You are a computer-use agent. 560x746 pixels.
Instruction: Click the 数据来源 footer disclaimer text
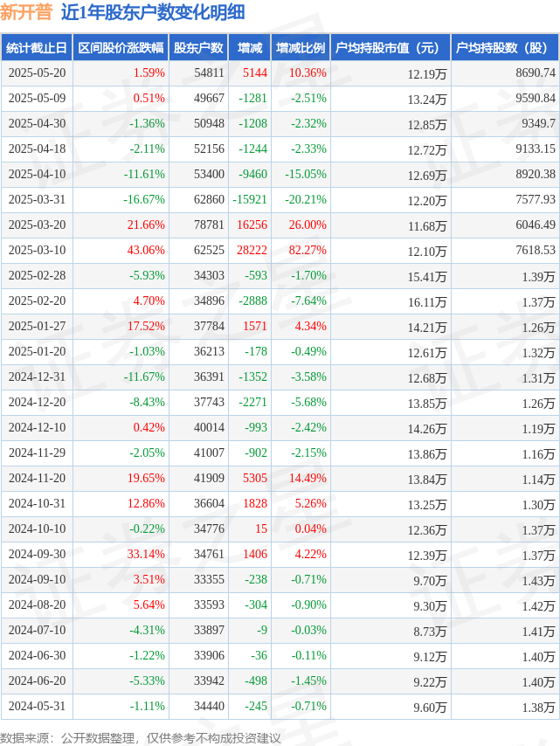141,738
